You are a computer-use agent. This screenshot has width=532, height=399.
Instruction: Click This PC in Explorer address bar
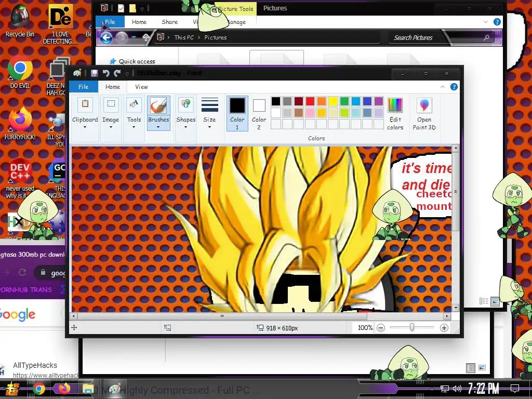184,37
